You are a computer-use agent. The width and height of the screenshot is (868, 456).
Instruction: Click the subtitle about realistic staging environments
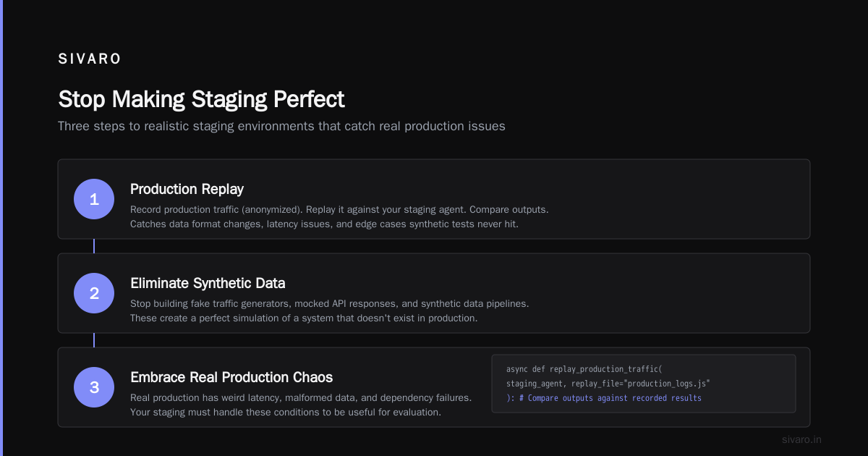pyautogui.click(x=281, y=126)
